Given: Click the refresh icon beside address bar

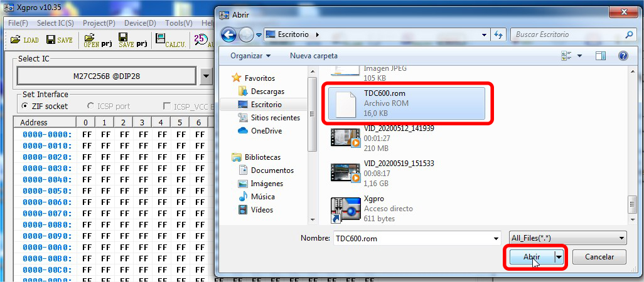Looking at the screenshot, I should pyautogui.click(x=499, y=35).
